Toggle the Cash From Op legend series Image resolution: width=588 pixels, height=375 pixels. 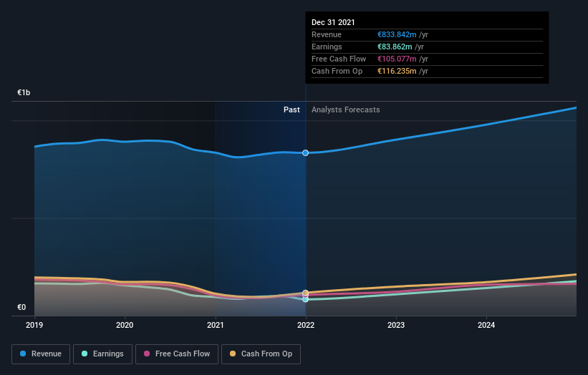click(261, 354)
